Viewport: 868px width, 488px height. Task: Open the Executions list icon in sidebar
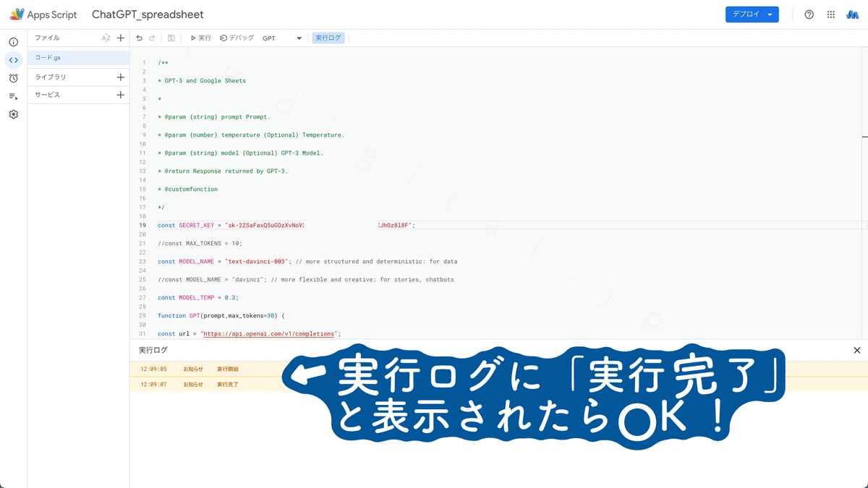coord(13,96)
